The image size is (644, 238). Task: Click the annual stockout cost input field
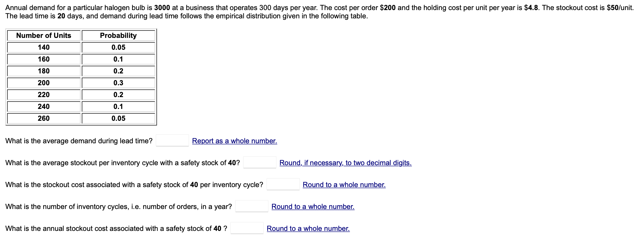pyautogui.click(x=247, y=228)
